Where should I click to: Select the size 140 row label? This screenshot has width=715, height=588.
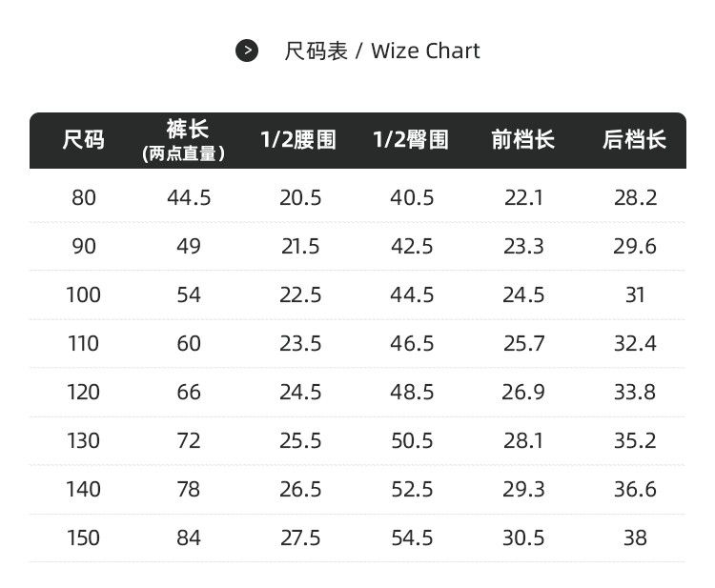pyautogui.click(x=84, y=490)
